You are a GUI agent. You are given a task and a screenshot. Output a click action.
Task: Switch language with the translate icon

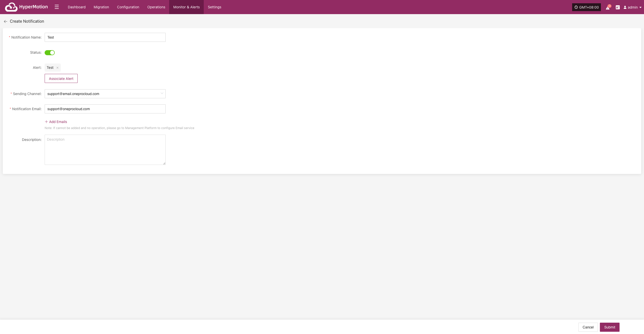pyautogui.click(x=618, y=7)
